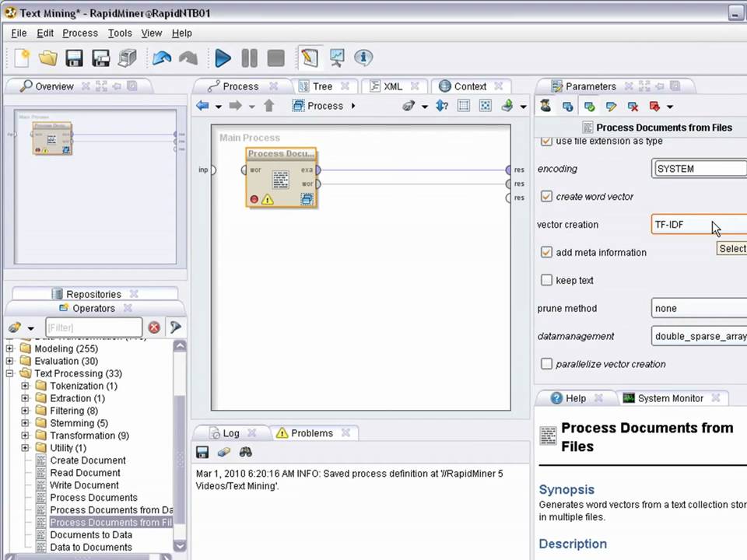747x560 pixels.
Task: Clear the log with the eraser icon
Action: (x=224, y=452)
